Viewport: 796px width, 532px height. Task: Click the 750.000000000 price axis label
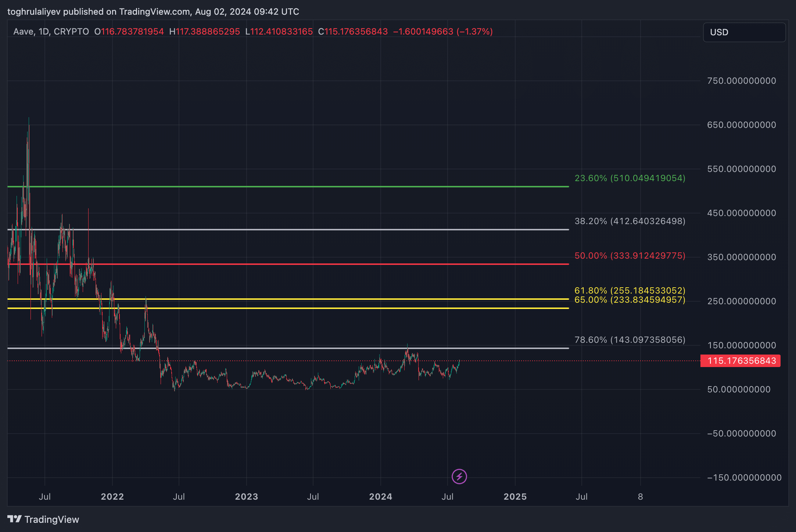coord(742,81)
